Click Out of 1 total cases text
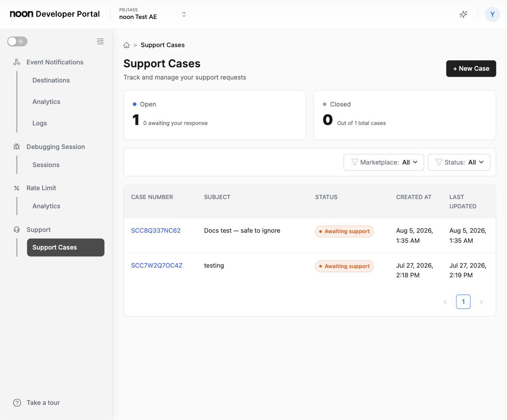The image size is (507, 420). point(361,123)
